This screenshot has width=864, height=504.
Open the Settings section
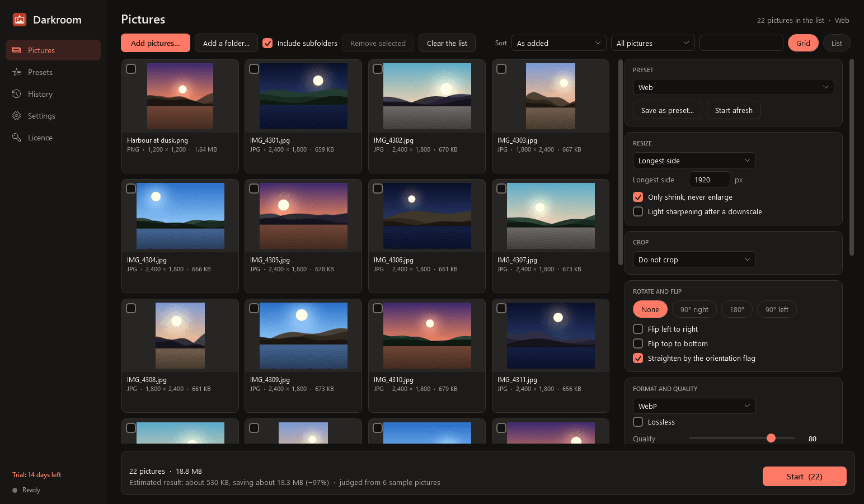53,116
